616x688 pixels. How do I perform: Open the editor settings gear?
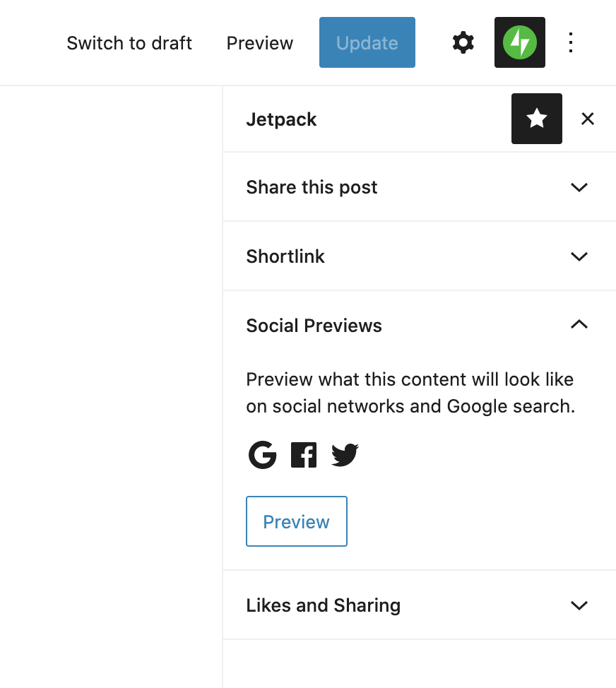click(463, 42)
